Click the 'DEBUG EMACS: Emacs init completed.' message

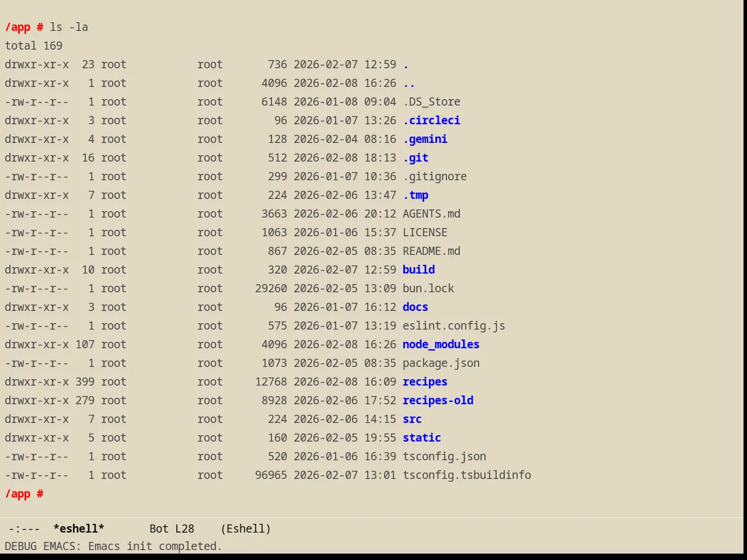[114, 546]
